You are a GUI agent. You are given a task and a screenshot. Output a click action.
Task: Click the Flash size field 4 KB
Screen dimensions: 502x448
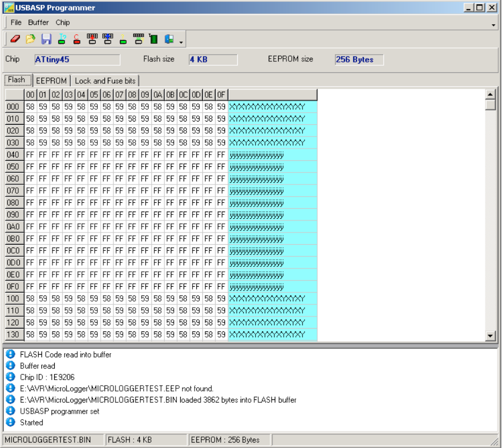click(213, 60)
